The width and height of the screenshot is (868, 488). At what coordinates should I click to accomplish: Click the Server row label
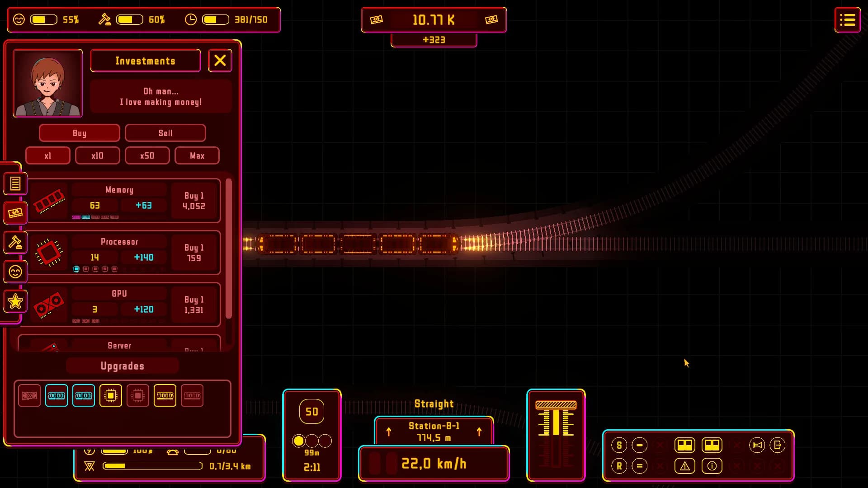pyautogui.click(x=119, y=346)
